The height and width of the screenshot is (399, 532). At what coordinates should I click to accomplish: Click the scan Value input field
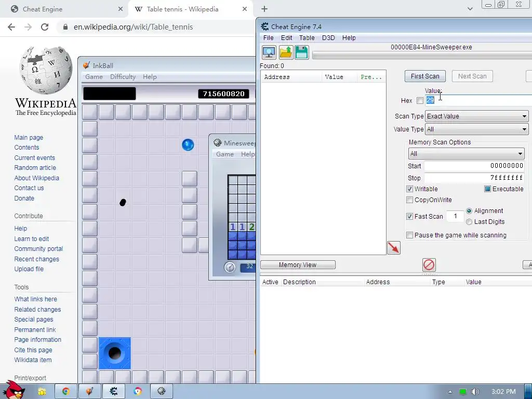(x=478, y=100)
